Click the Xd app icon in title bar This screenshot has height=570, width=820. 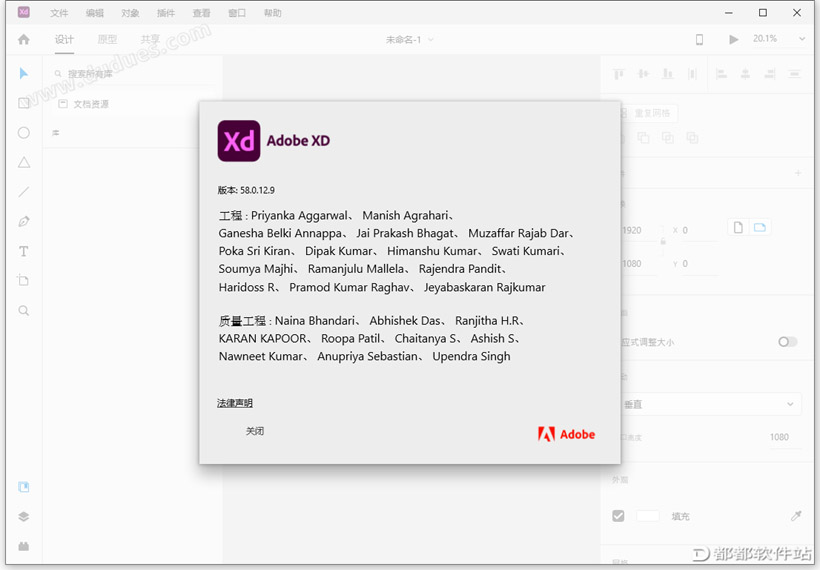point(24,12)
